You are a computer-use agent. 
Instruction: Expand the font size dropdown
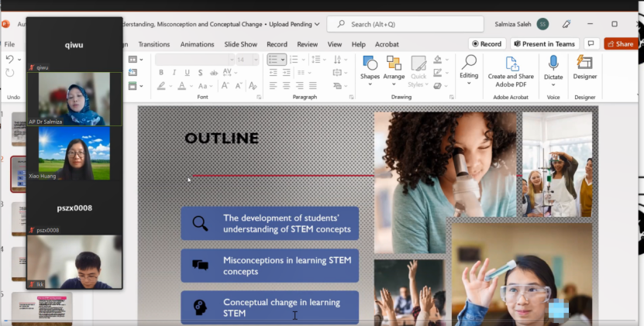[x=255, y=60]
